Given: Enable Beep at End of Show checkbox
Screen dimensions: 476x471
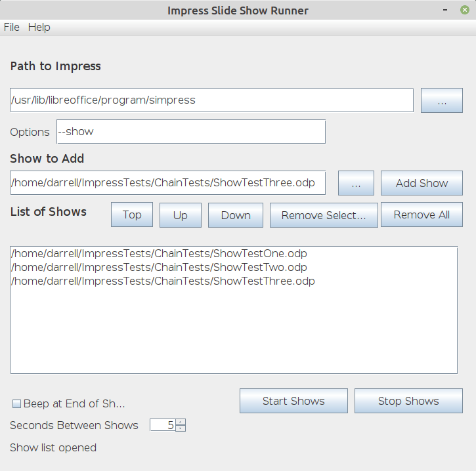Looking at the screenshot, I should tap(18, 403).
